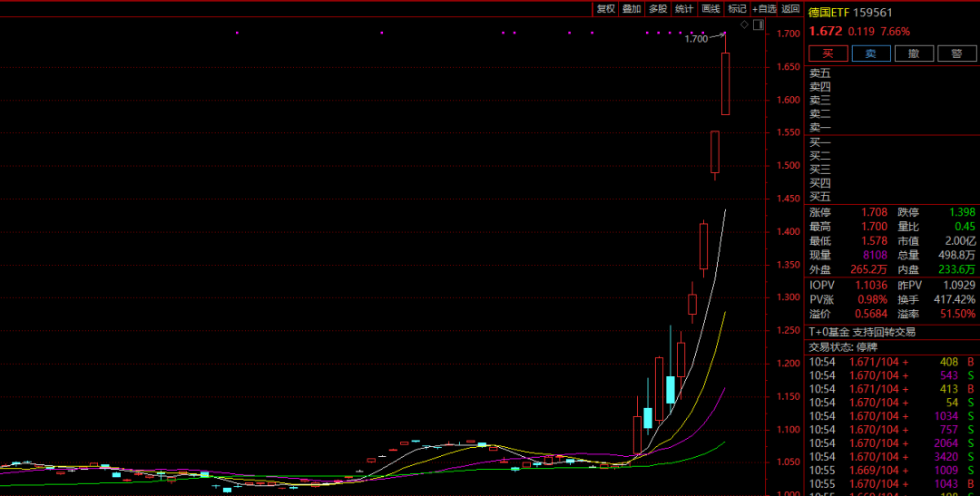
Task: Click the latest tall red candlestick
Action: tap(726, 83)
